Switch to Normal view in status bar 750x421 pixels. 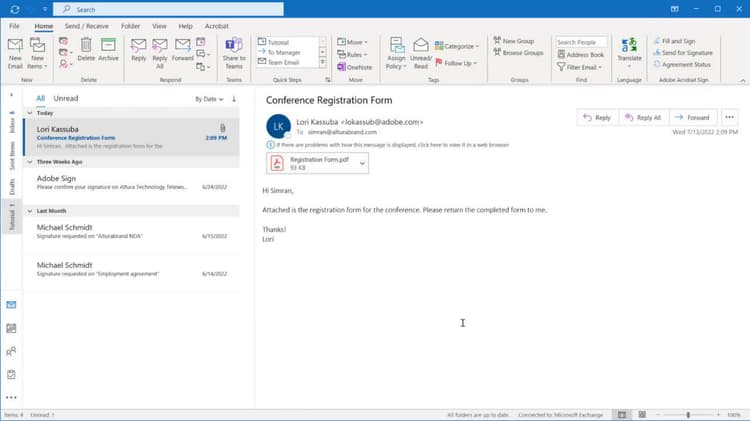click(621, 415)
